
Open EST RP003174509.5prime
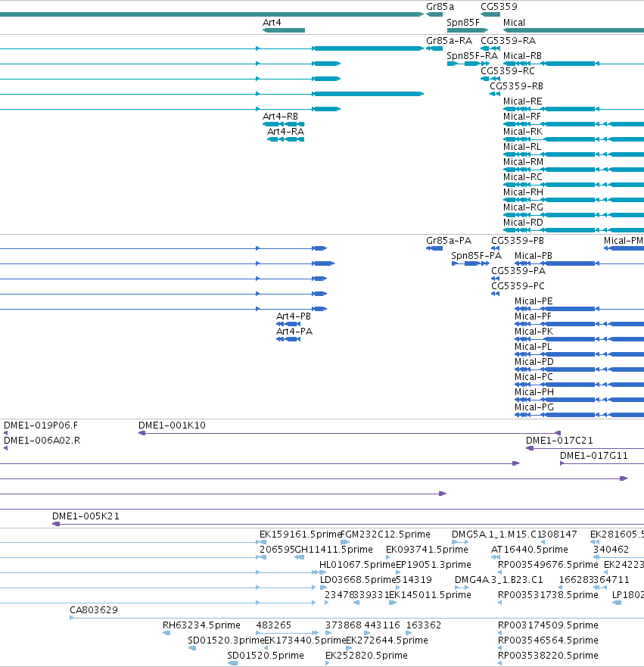(x=548, y=625)
